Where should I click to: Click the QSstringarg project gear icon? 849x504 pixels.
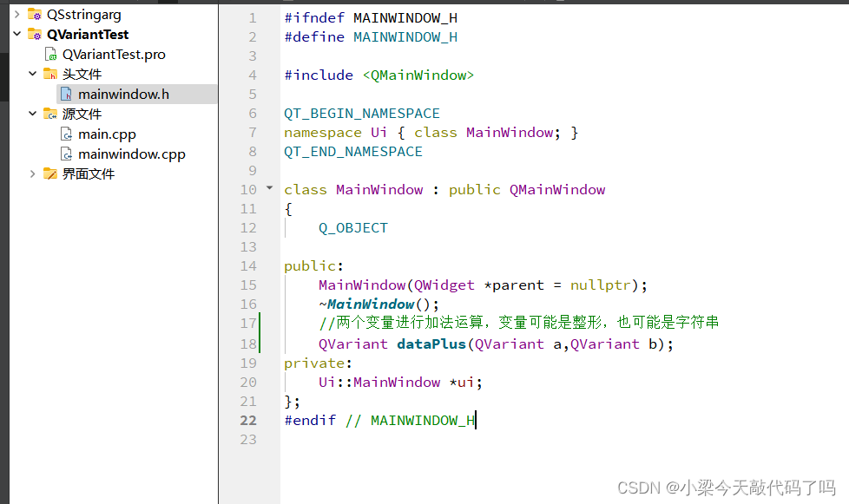[33, 14]
